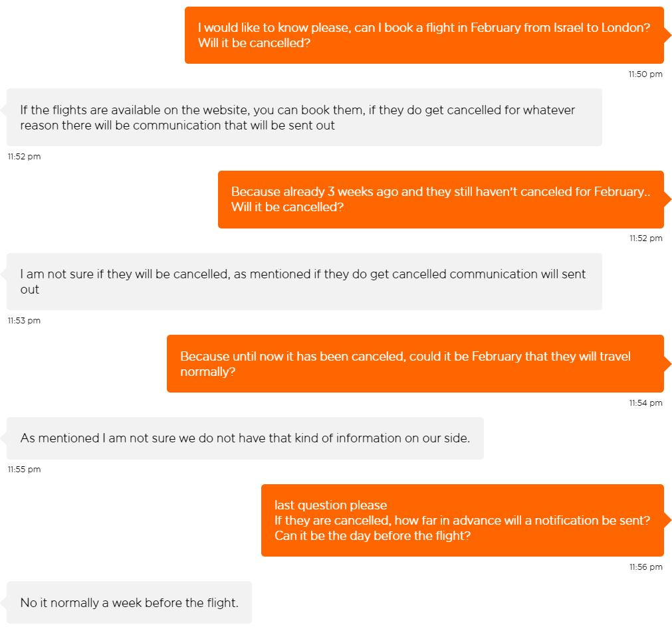Click the 11:52 pm timestamp under the orange message
This screenshot has width=672, height=627.
click(x=645, y=238)
